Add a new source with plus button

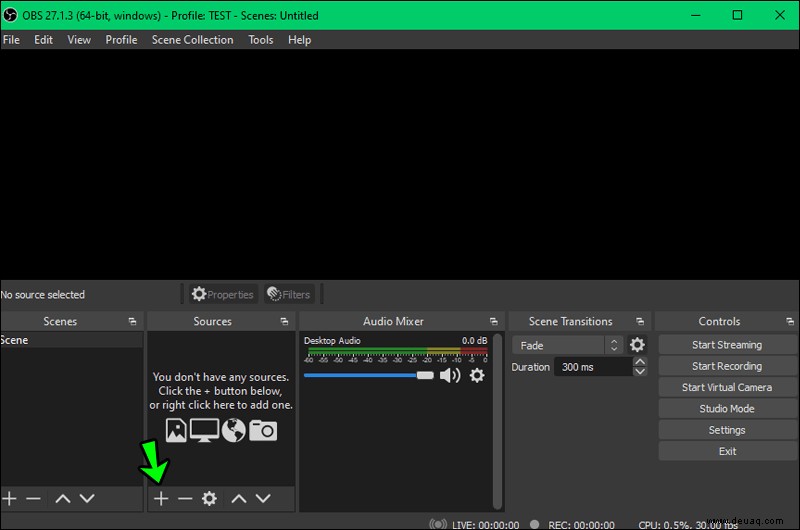(161, 498)
